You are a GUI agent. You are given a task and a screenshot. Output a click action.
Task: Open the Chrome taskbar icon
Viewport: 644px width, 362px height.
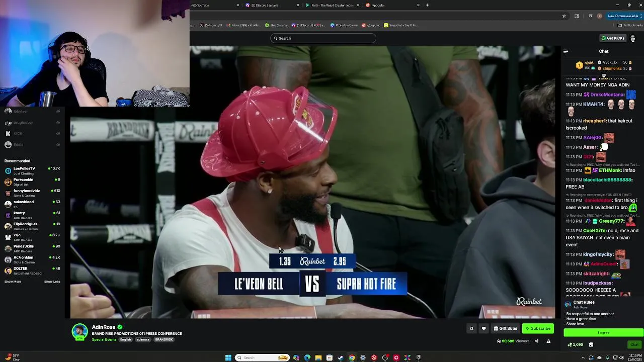coord(352,357)
